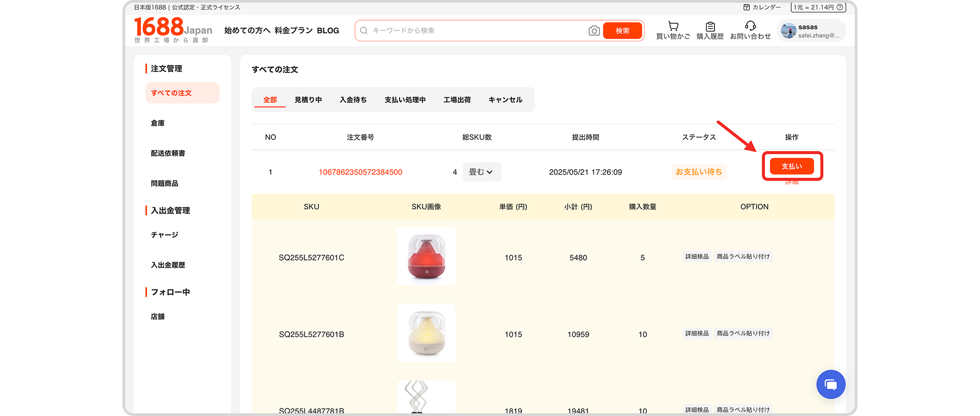Viewport: 980px width, 416px height.
Task: Open the blue chat bubble widget
Action: pyautogui.click(x=830, y=384)
